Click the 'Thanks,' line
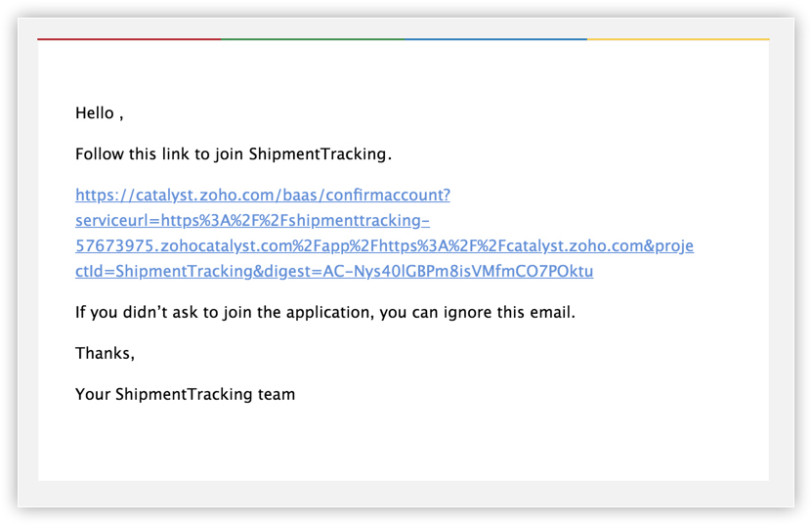 click(106, 354)
